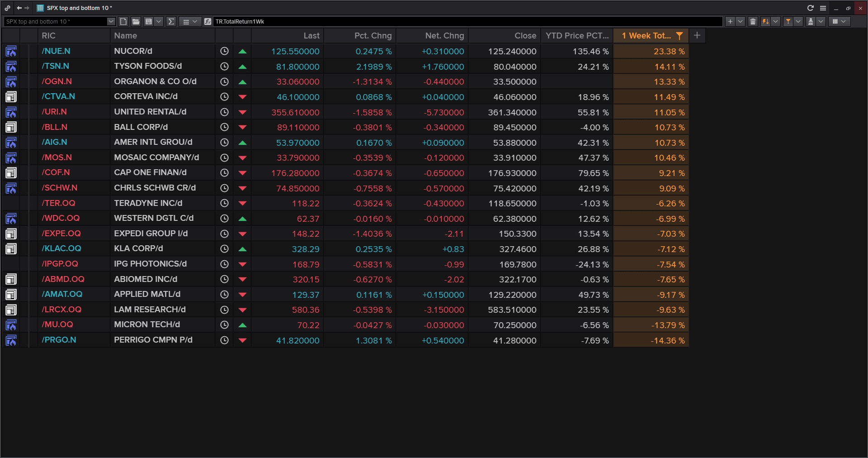Sort by the Pct. Chng column header
This screenshot has width=868, height=458.
point(360,36)
